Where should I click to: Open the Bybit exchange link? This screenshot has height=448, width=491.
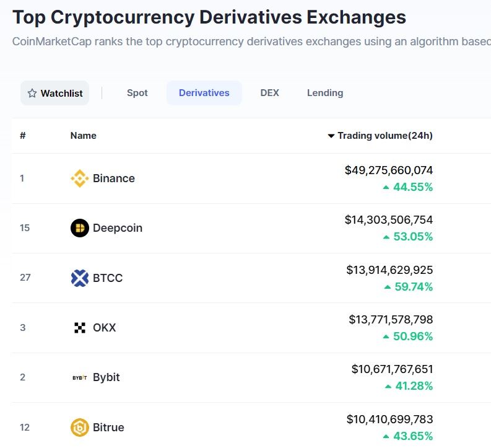pos(106,377)
